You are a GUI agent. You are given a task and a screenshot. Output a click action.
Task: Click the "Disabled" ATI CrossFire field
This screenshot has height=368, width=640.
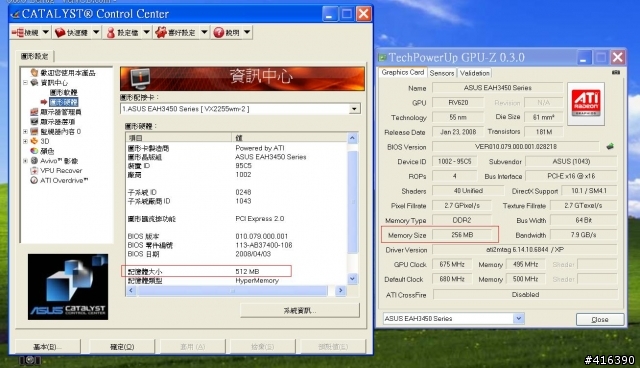(525, 294)
